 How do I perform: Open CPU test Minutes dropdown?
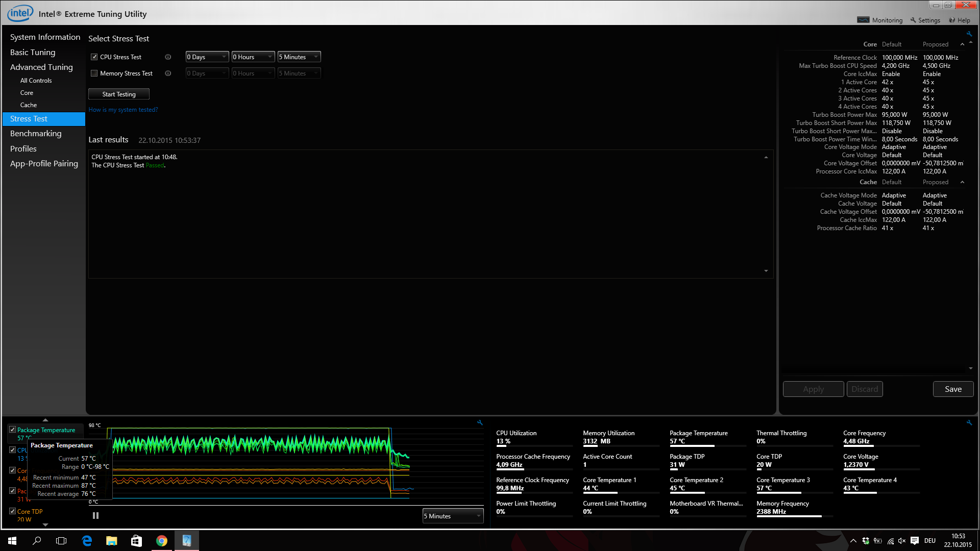[x=299, y=57]
